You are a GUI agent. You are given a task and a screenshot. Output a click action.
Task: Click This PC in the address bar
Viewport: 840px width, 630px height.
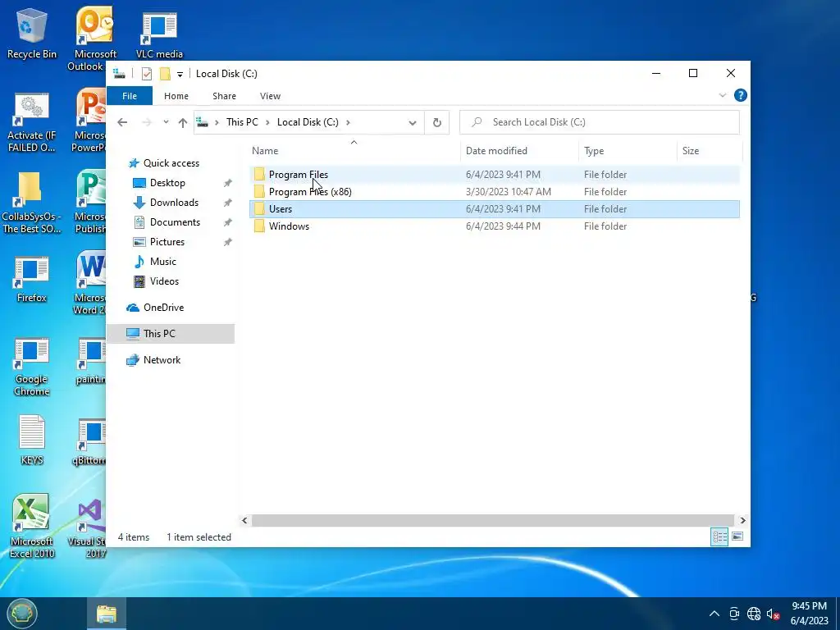tap(242, 122)
